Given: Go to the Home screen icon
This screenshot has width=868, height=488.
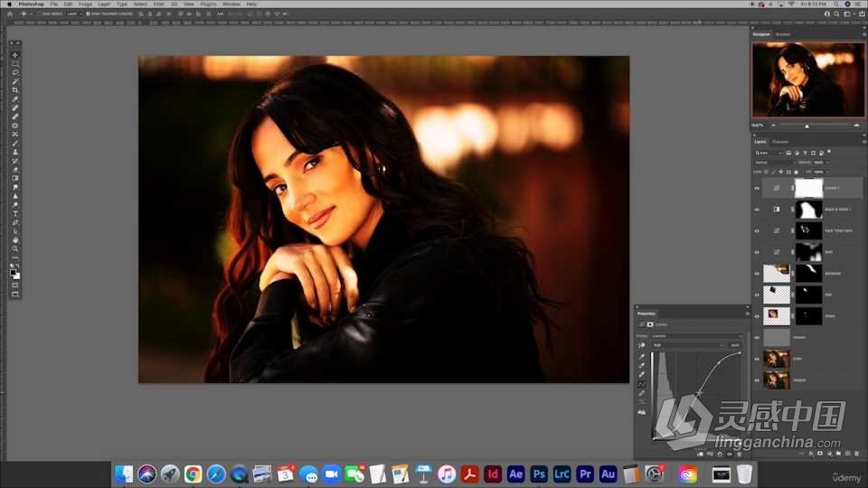Looking at the screenshot, I should pos(10,14).
